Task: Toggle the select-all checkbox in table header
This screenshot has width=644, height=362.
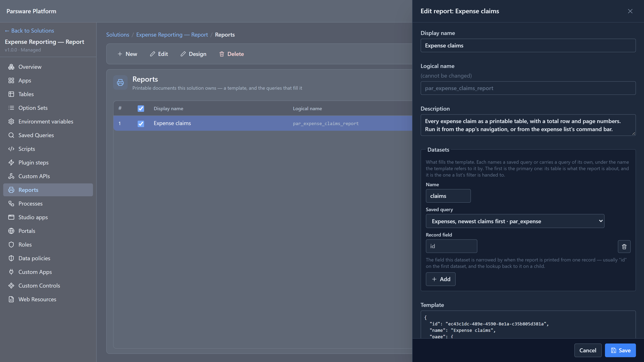Action: coord(141,108)
